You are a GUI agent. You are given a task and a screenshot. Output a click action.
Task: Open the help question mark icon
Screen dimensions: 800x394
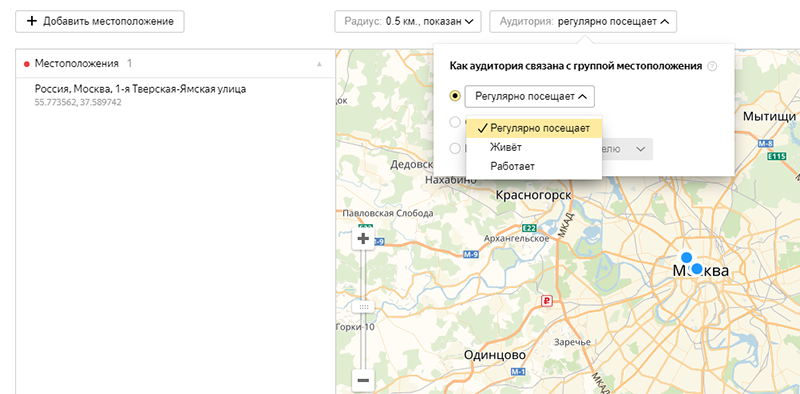click(x=712, y=66)
